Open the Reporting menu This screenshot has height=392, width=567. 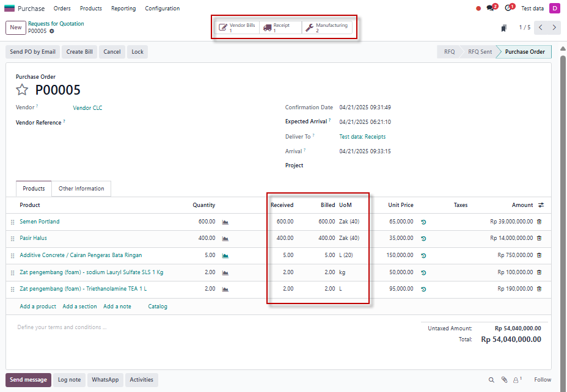pyautogui.click(x=123, y=9)
